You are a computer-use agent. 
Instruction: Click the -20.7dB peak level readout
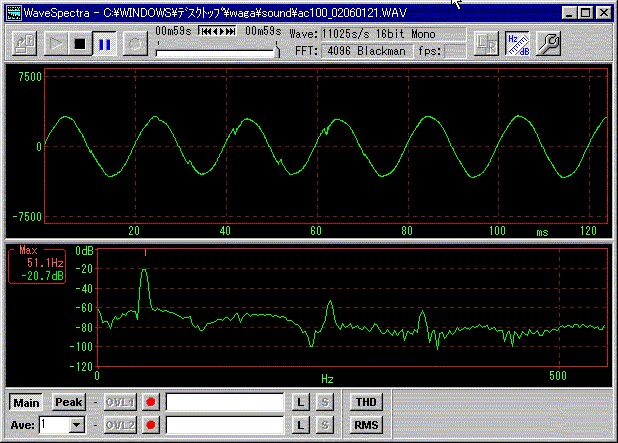(42, 275)
